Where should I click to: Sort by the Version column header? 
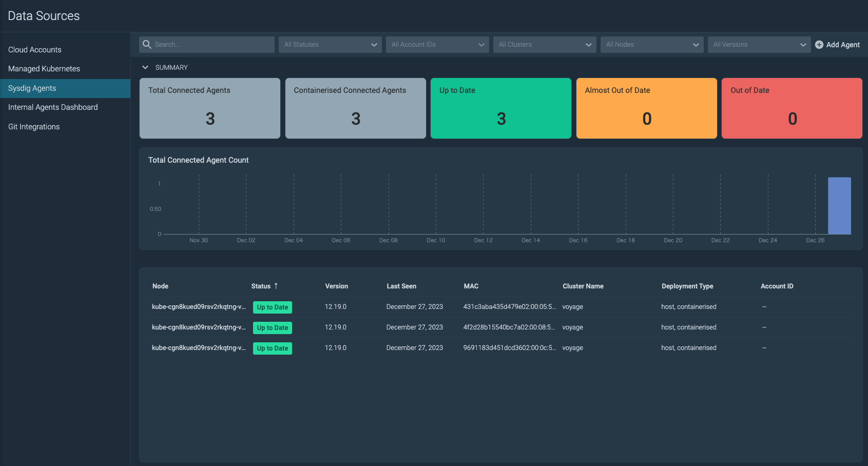click(x=336, y=286)
